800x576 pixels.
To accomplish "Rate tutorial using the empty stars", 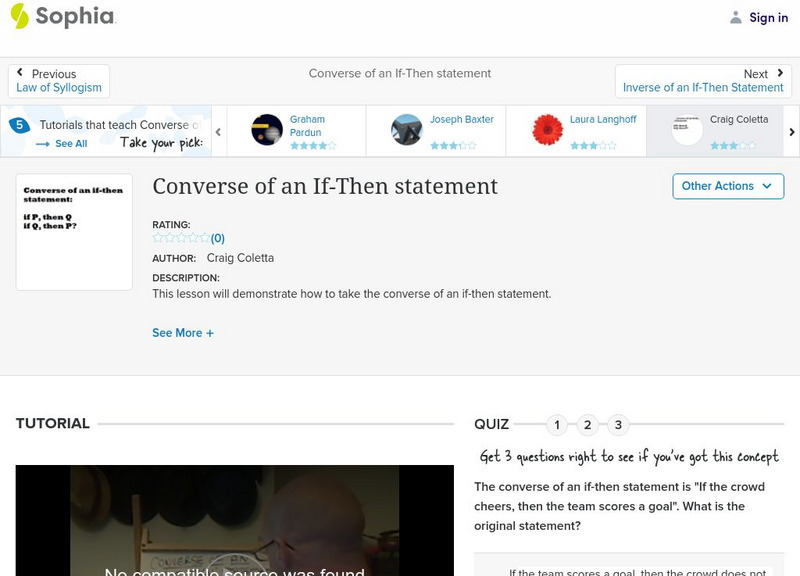I will tap(181, 238).
